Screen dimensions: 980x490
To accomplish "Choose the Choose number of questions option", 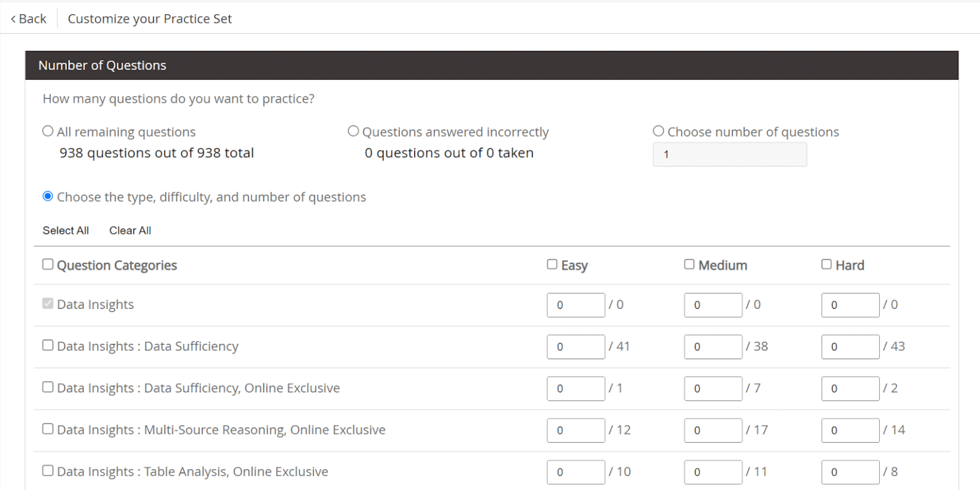I will pos(659,131).
